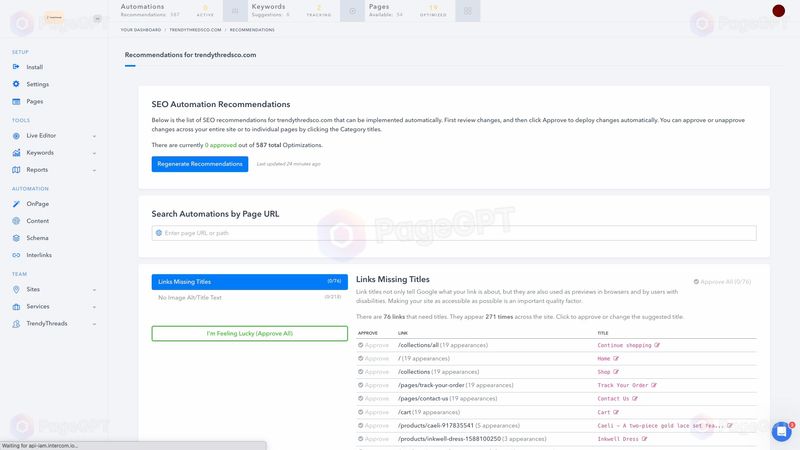Expand the Reports submenu arrow
Screen dimensions: 800x450
pyautogui.click(x=94, y=170)
